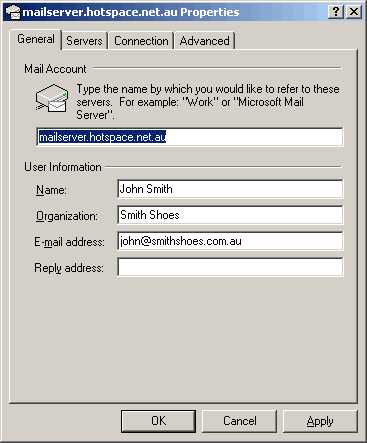Click the Name field with John Smith
Image resolution: width=367 pixels, height=443 pixels.
click(x=230, y=189)
